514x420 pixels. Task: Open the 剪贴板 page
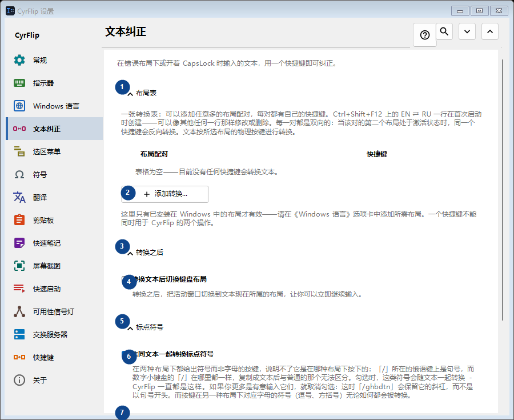pyautogui.click(x=54, y=220)
